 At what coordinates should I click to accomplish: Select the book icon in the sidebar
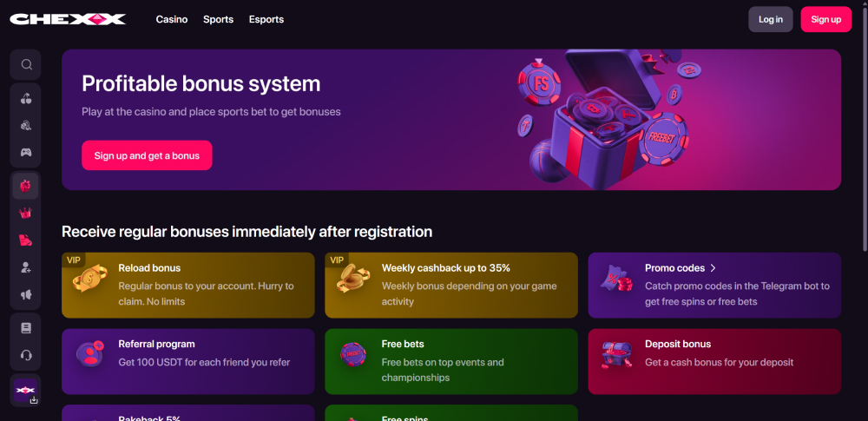[x=25, y=328]
